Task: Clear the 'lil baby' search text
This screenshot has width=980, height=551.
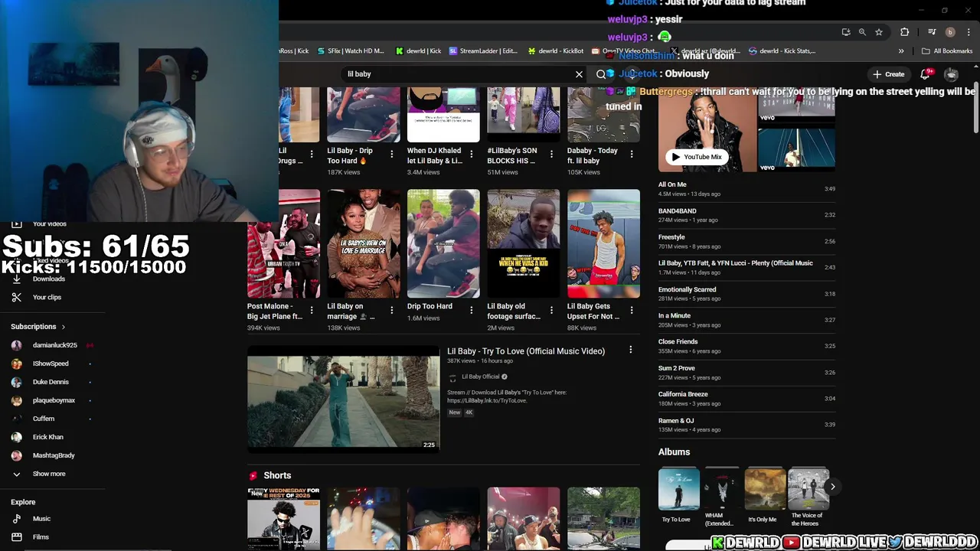Action: pyautogui.click(x=579, y=74)
